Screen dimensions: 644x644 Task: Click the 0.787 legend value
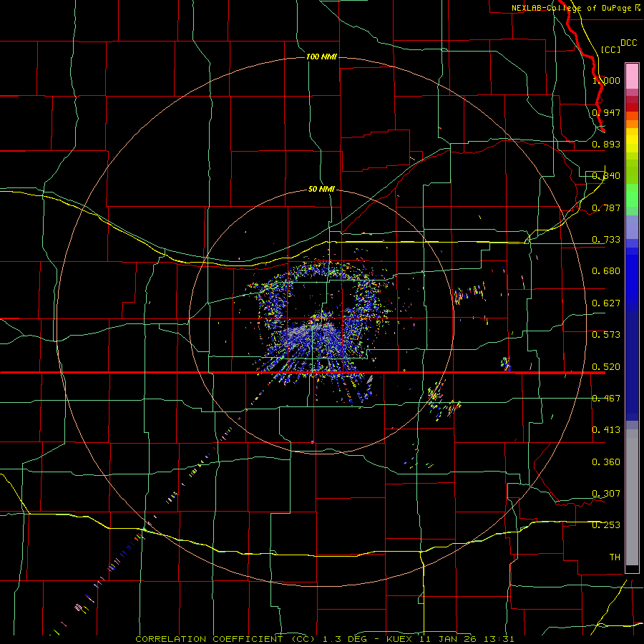[x=606, y=208]
